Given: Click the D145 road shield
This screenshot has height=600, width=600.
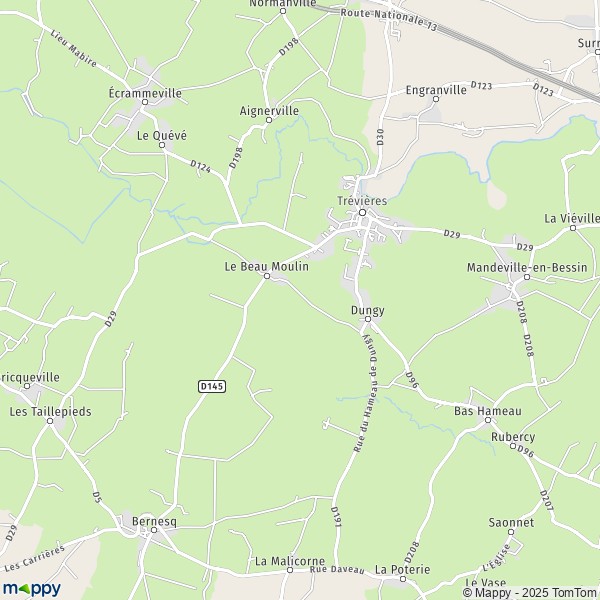Looking at the screenshot, I should tap(212, 386).
